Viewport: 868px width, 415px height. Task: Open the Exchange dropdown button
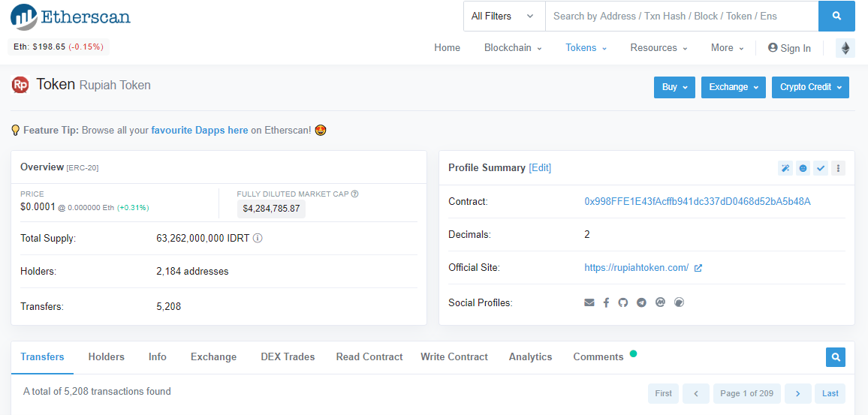734,87
